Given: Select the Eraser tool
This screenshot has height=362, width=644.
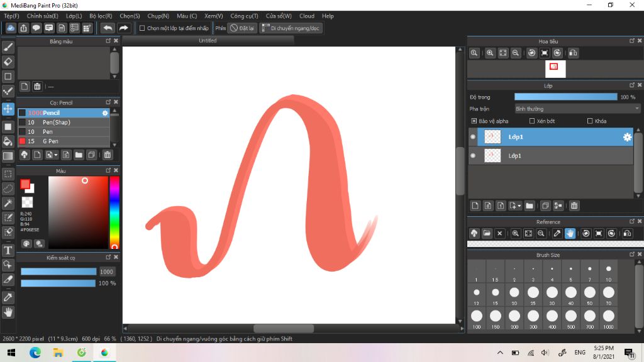Looking at the screenshot, I should tap(8, 62).
